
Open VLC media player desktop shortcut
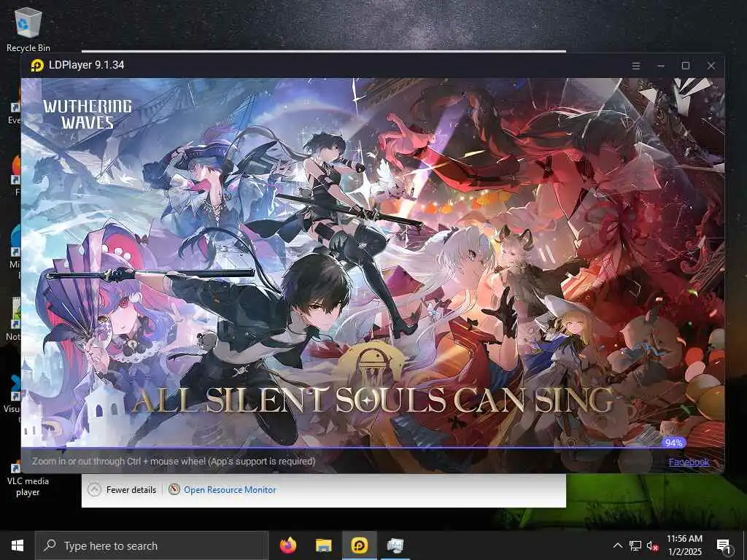tap(28, 478)
